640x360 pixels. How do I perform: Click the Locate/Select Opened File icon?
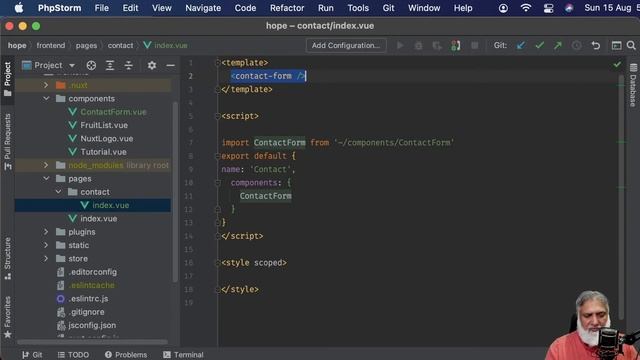point(91,65)
